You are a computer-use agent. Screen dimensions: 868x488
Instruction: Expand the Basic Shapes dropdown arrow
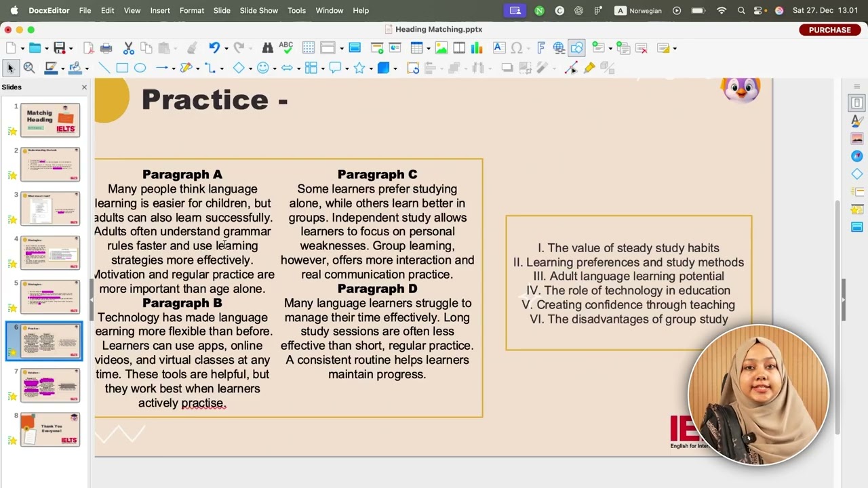[250, 68]
